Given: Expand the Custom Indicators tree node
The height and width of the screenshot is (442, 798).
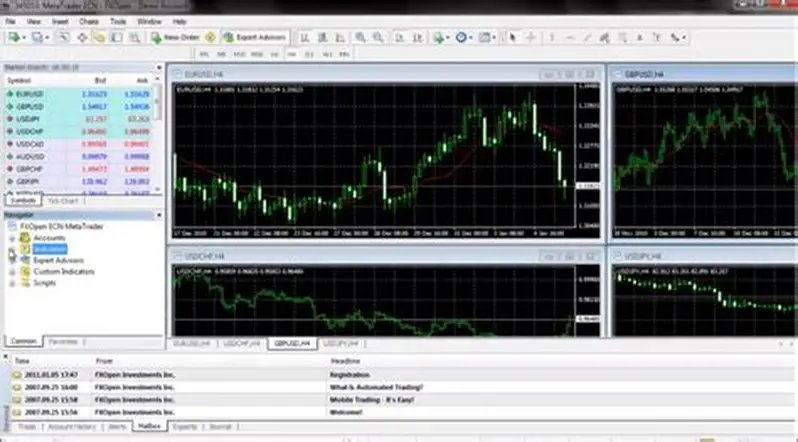Looking at the screenshot, I should pos(12,271).
